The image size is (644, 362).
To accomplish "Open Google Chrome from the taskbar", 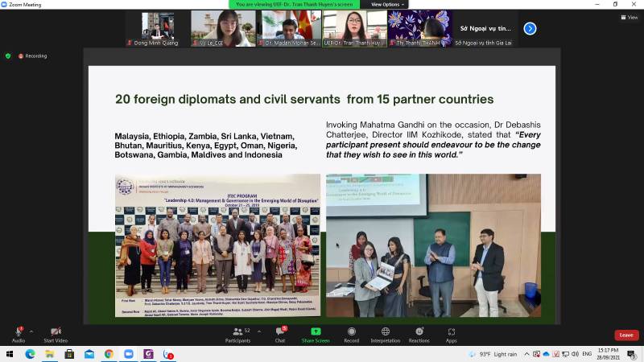I will coord(108,354).
